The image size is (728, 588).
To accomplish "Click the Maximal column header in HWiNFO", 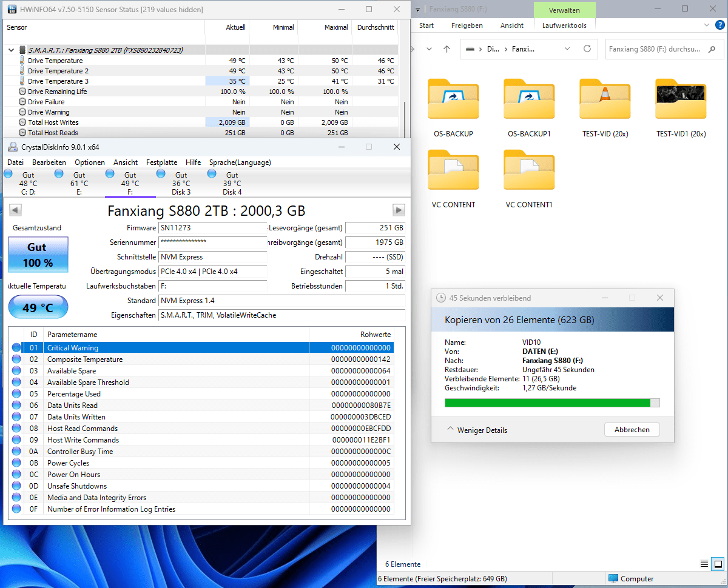I will pyautogui.click(x=325, y=27).
